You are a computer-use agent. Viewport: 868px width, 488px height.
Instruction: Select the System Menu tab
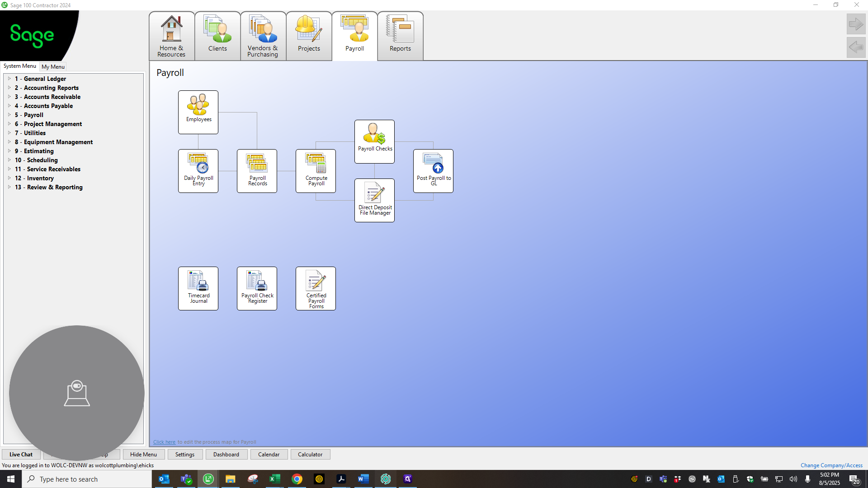click(x=20, y=66)
